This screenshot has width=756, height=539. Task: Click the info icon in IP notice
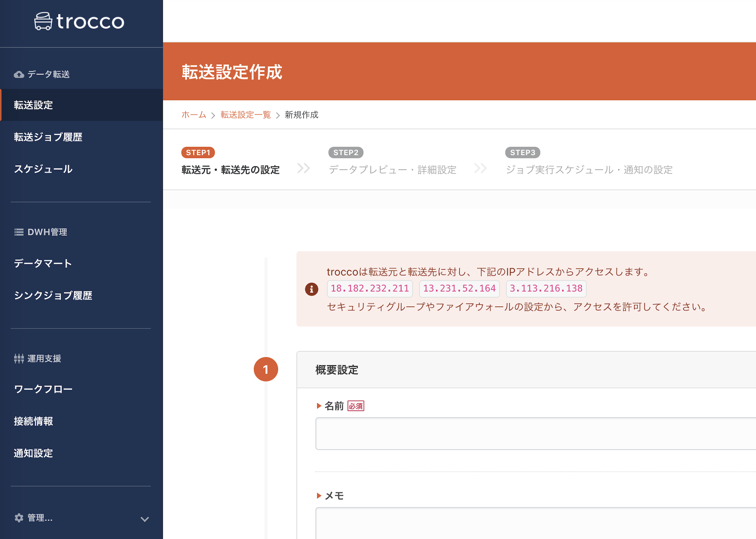point(312,289)
